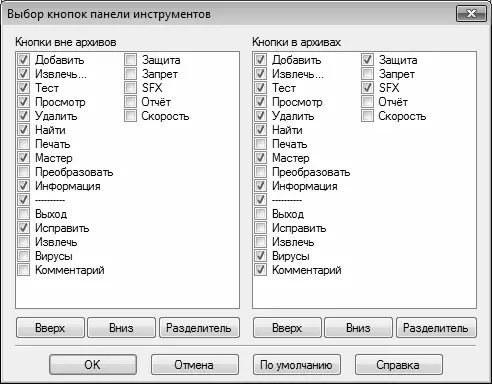Enable Защита checkbox in left list
This screenshot has width=492, height=384.
pos(130,60)
